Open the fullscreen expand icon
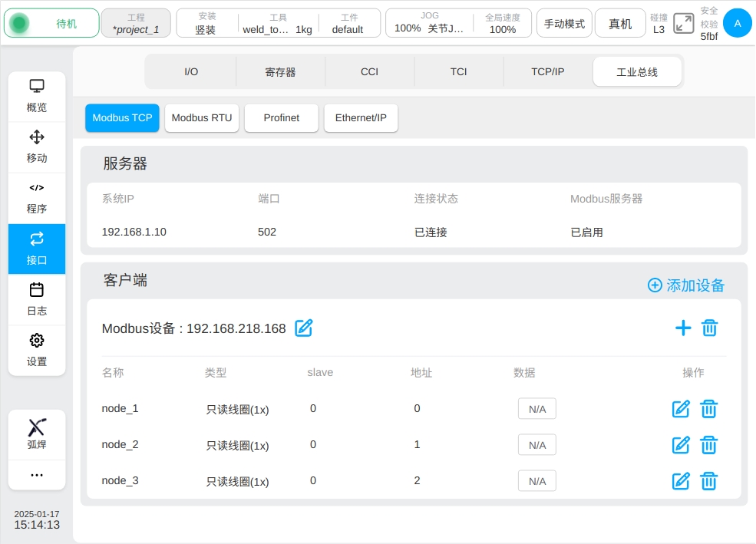This screenshot has height=544, width=756. 683,23
